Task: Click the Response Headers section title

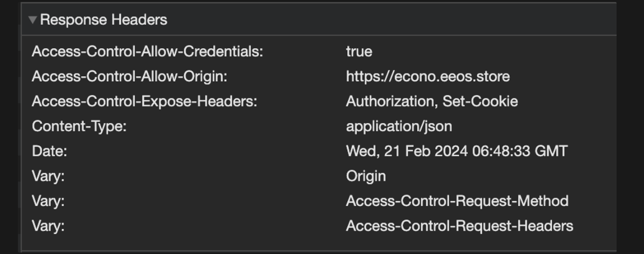Action: pyautogui.click(x=104, y=20)
